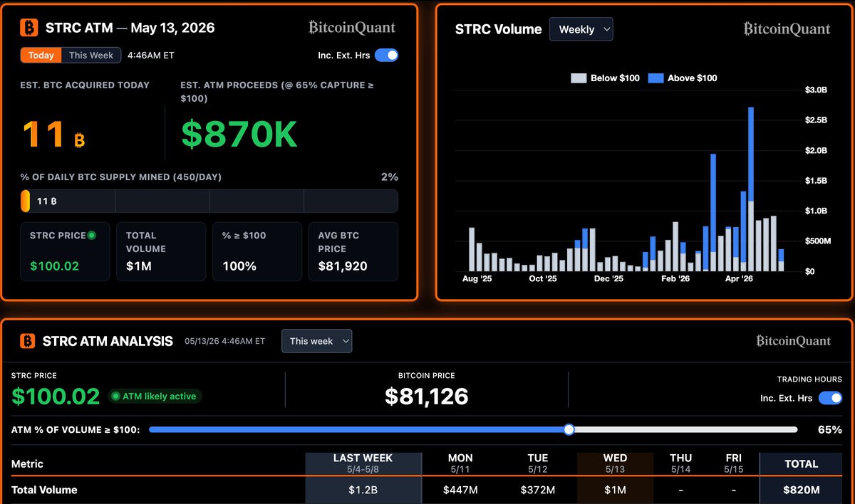
Task: Click the $870K ATM proceeds value
Action: [239, 135]
